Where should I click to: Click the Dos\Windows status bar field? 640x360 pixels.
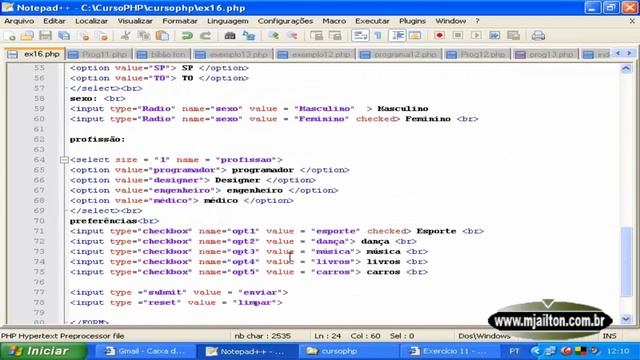click(x=484, y=336)
